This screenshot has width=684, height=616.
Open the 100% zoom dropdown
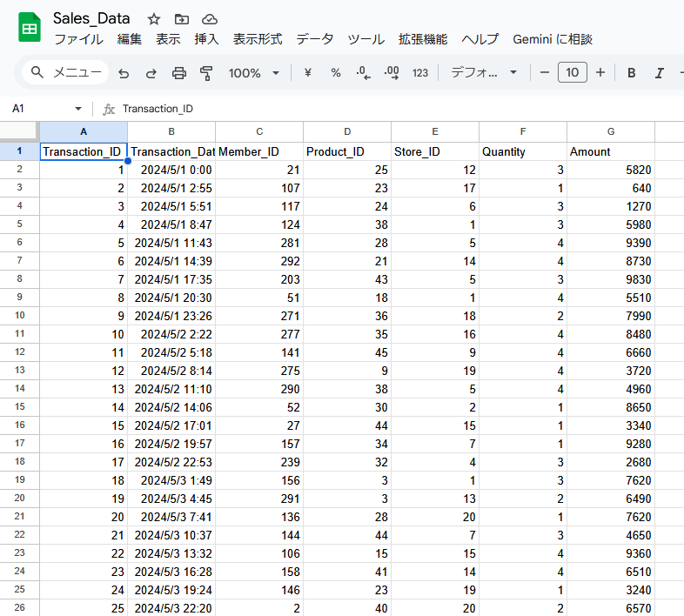[254, 73]
